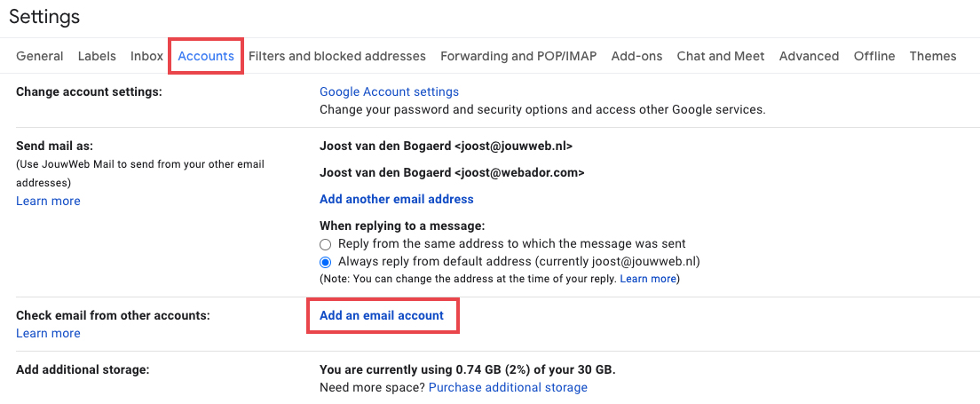
Task: Open the Inbox settings tab
Action: [146, 56]
